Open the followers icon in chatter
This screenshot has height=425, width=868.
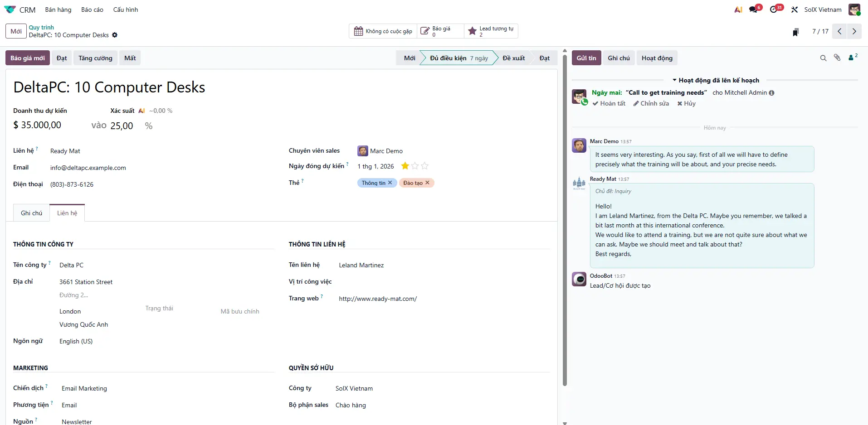point(852,58)
